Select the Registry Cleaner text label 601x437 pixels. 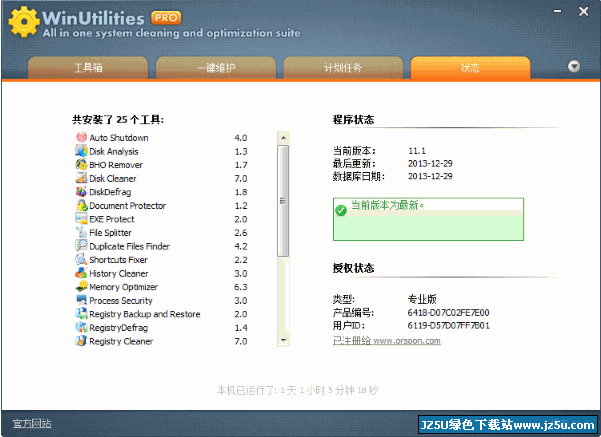[121, 341]
